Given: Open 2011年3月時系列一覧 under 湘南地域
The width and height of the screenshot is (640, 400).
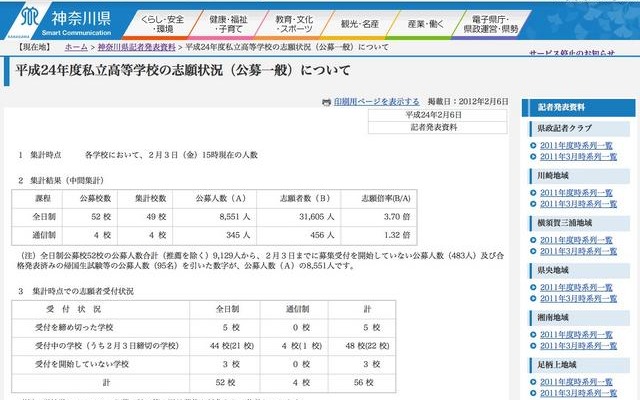Looking at the screenshot, I should [x=578, y=346].
